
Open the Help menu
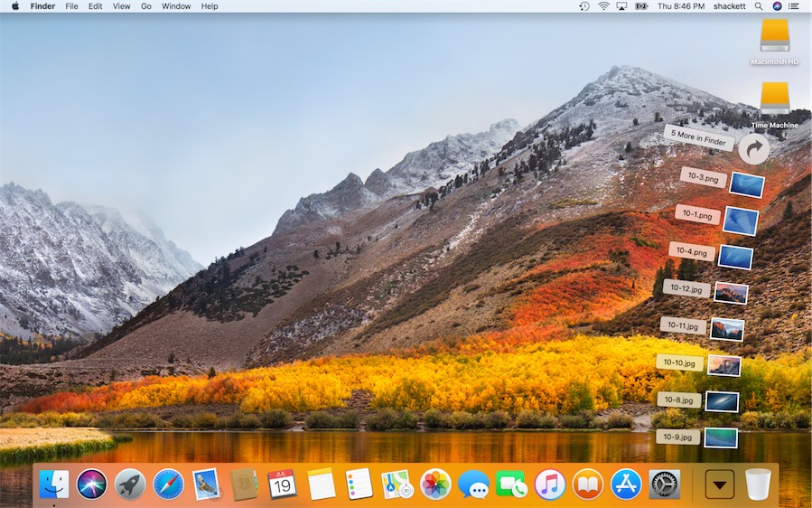(x=210, y=6)
